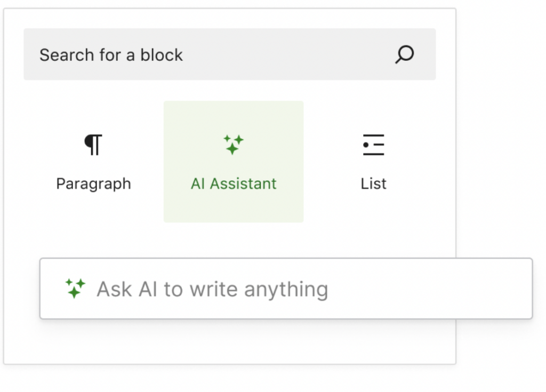This screenshot has height=392, width=546.
Task: Focus the Ask AI to write anything input
Action: [x=286, y=289]
